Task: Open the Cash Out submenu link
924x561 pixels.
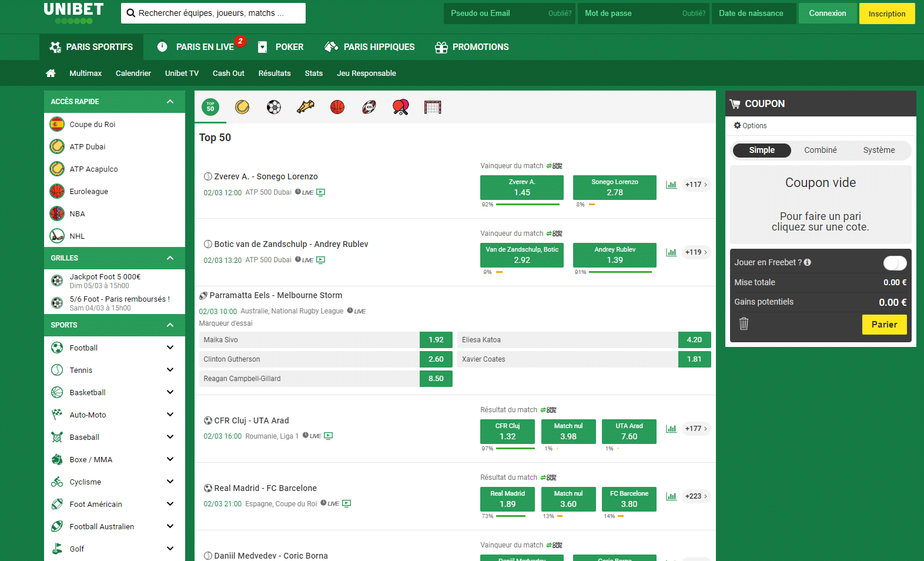Action: point(229,73)
